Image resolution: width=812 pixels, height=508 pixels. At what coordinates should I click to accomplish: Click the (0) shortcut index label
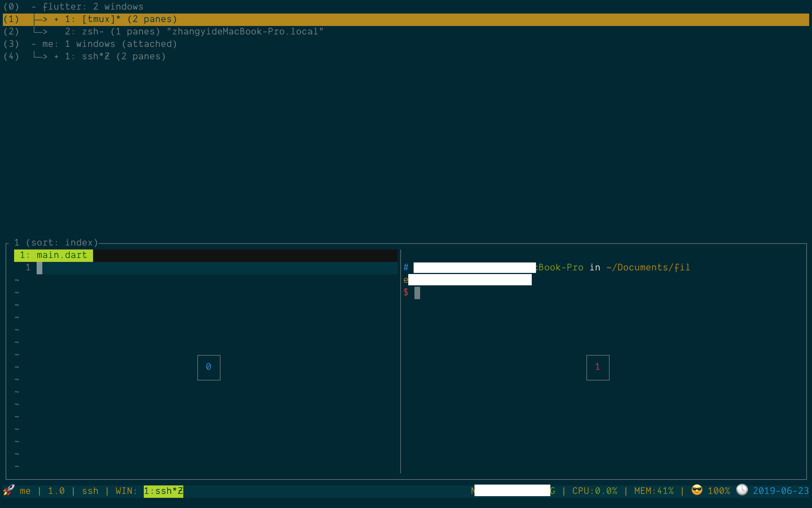[11, 7]
